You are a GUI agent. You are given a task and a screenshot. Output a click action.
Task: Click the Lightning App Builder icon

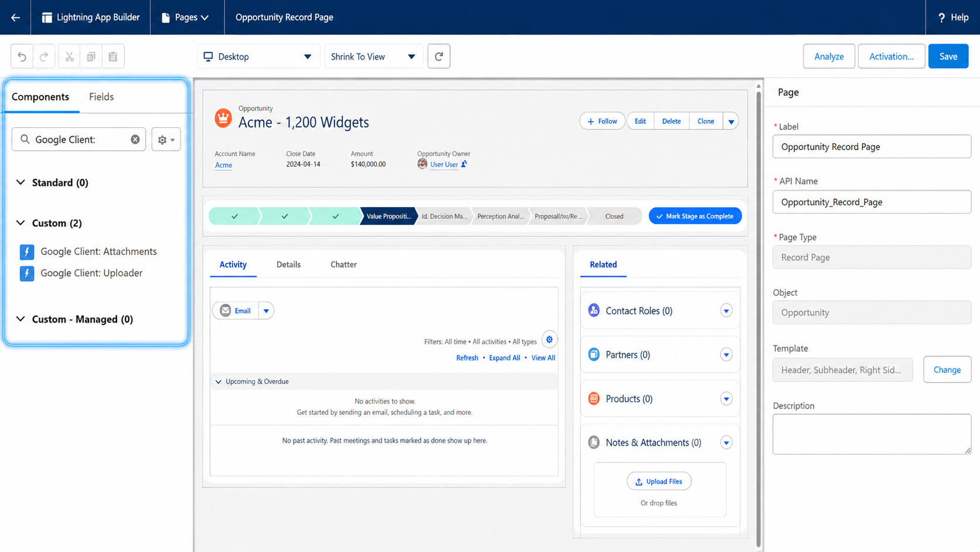pyautogui.click(x=47, y=18)
